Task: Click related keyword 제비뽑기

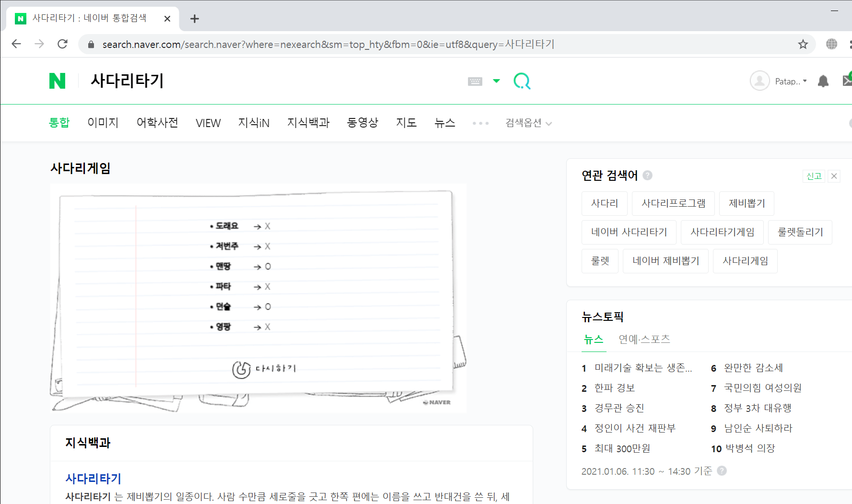Action: coord(747,203)
